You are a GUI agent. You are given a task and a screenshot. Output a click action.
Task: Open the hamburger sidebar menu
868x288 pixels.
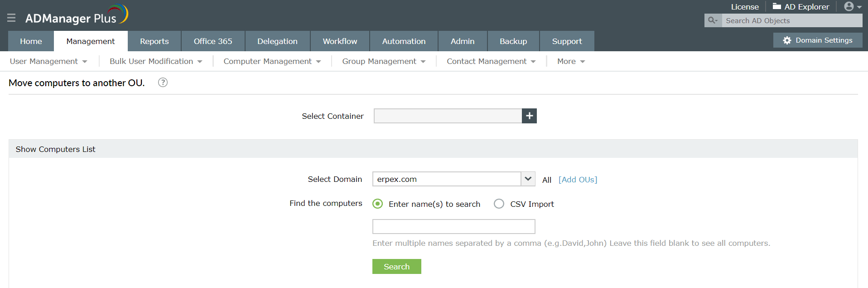(11, 18)
